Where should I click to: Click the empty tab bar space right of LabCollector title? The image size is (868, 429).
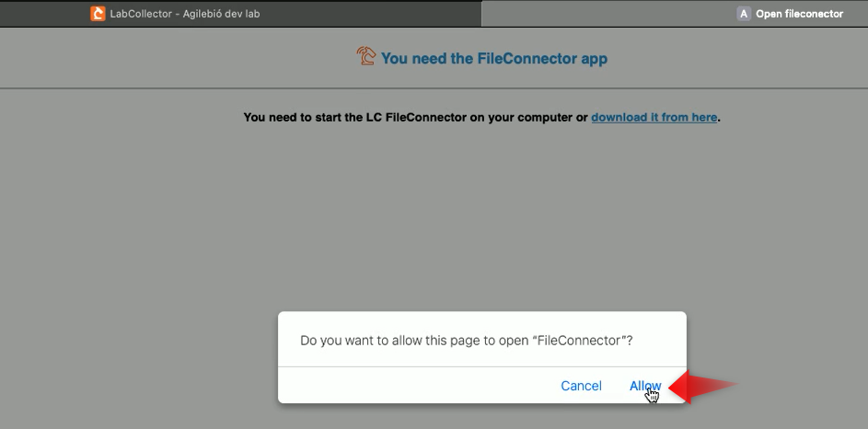pos(371,14)
